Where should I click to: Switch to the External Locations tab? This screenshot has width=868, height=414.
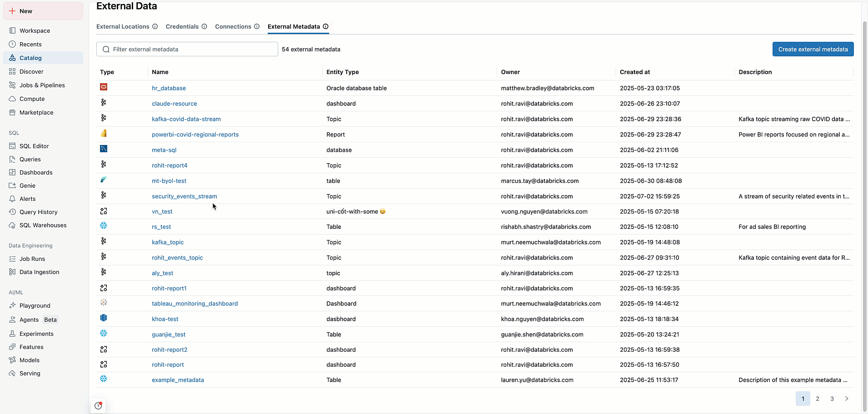pyautogui.click(x=123, y=26)
